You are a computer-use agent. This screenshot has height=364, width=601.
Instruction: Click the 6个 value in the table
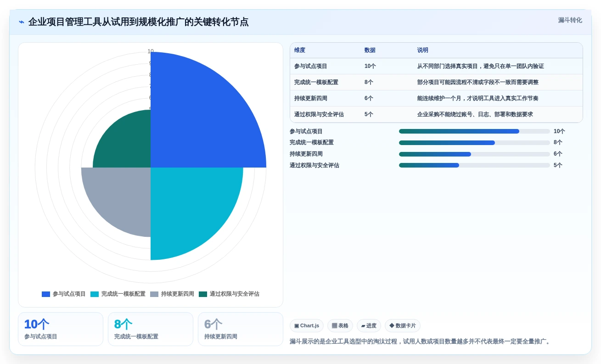click(369, 98)
